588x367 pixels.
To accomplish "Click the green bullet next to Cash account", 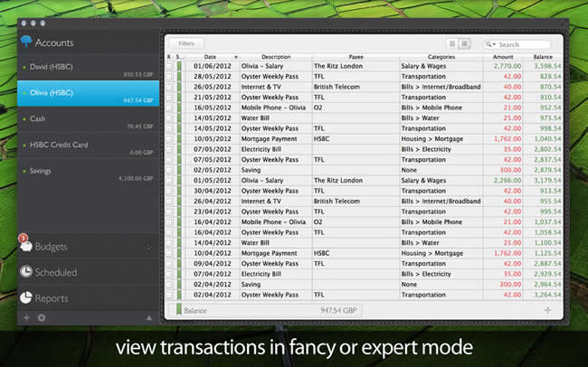I will [24, 118].
